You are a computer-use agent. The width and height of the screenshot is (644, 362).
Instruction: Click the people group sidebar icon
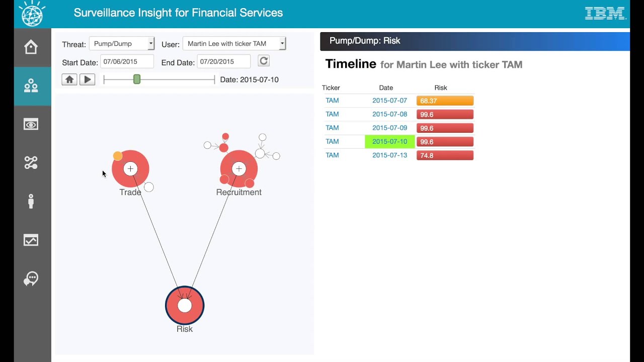(31, 86)
